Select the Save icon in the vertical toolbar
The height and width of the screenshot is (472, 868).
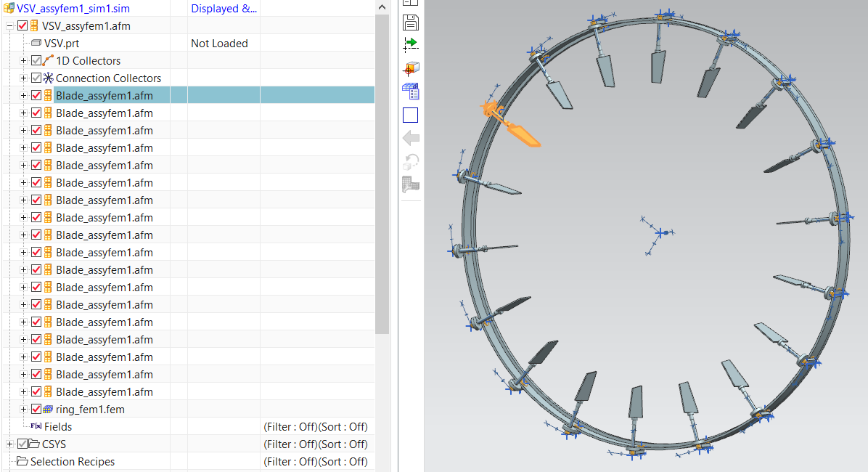[x=410, y=23]
